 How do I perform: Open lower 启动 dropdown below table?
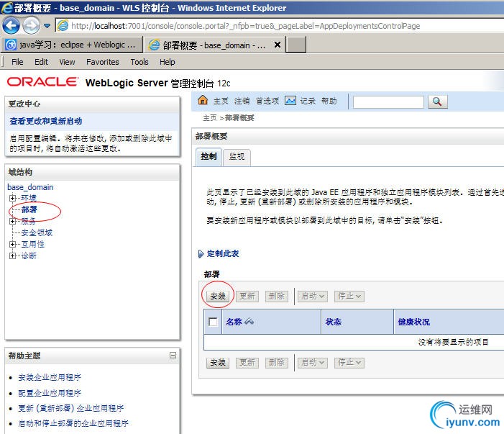(313, 363)
